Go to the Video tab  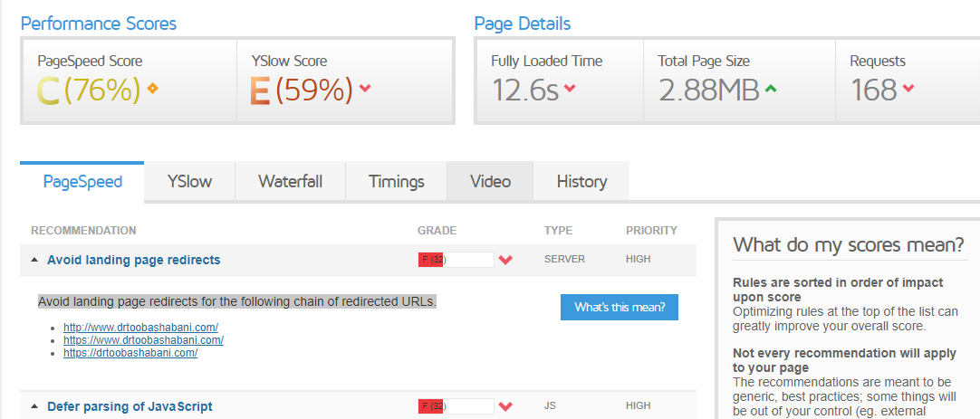click(x=490, y=181)
